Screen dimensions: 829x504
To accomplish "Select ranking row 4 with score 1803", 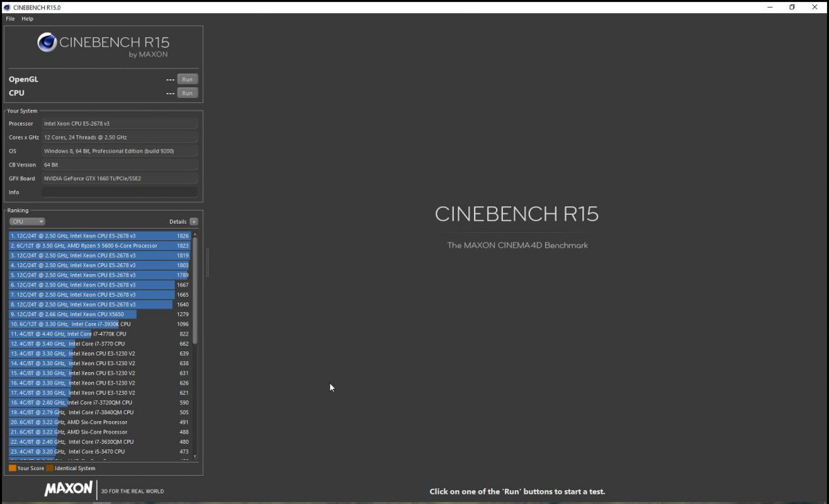I will [99, 265].
